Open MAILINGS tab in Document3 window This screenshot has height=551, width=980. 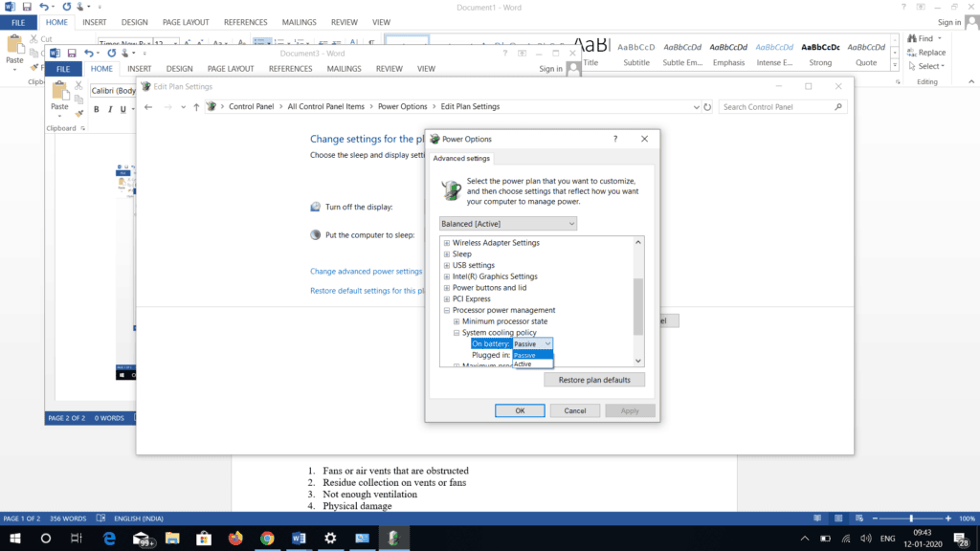(x=344, y=69)
